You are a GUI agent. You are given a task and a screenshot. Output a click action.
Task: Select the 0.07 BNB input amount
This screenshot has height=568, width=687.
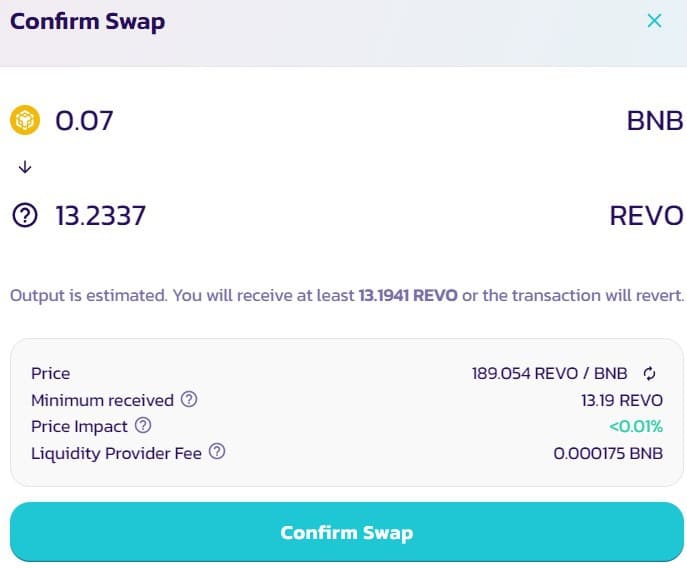(84, 121)
